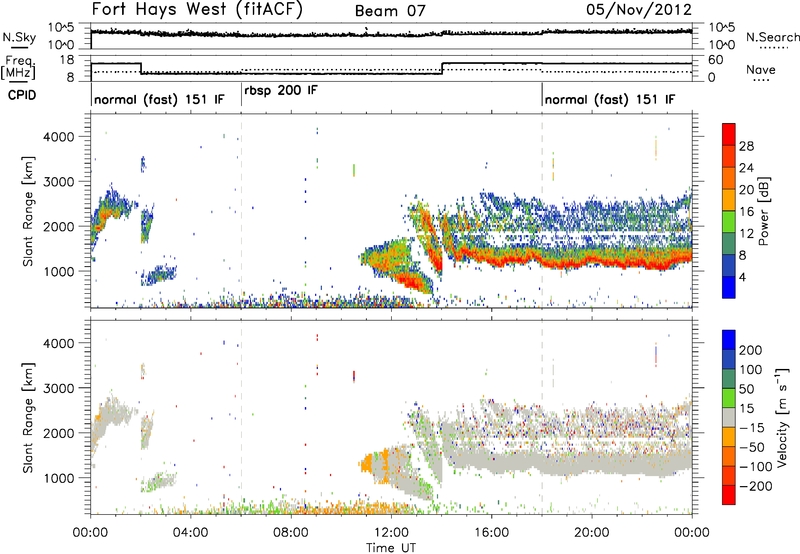Click the '08:00' time tick label
Viewport: 800px width, 554px height.
coord(291,533)
